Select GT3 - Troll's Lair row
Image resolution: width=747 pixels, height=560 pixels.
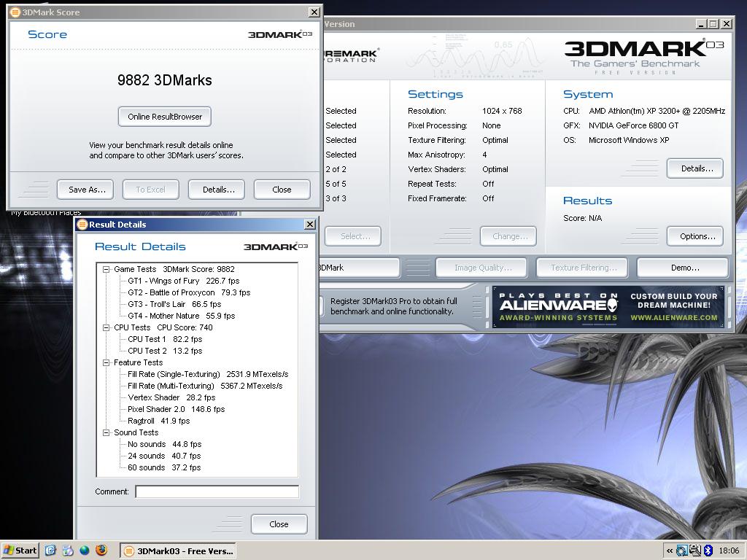coord(174,304)
